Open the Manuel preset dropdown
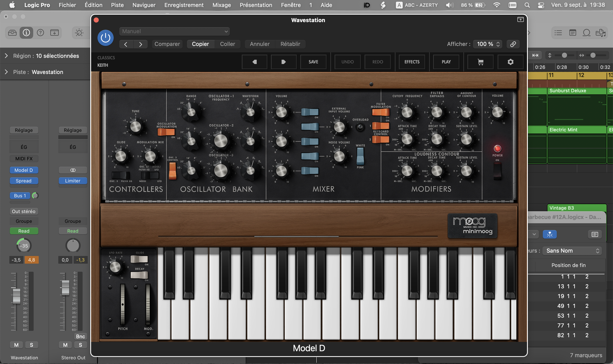Image resolution: width=613 pixels, height=364 pixels. (x=174, y=31)
